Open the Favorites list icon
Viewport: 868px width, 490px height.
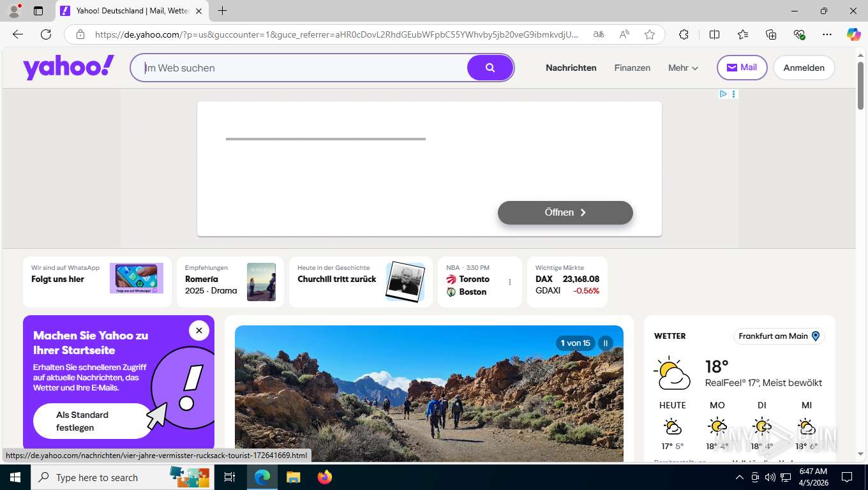pos(743,34)
